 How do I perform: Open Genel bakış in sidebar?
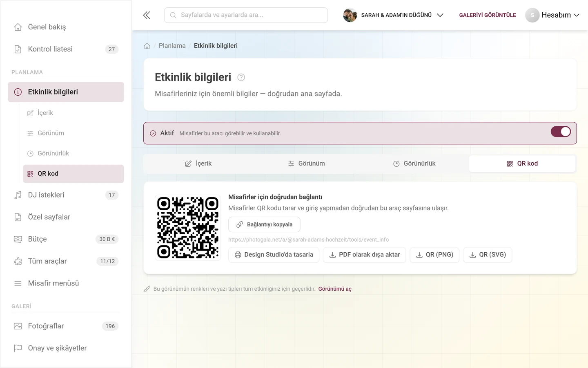(x=66, y=27)
